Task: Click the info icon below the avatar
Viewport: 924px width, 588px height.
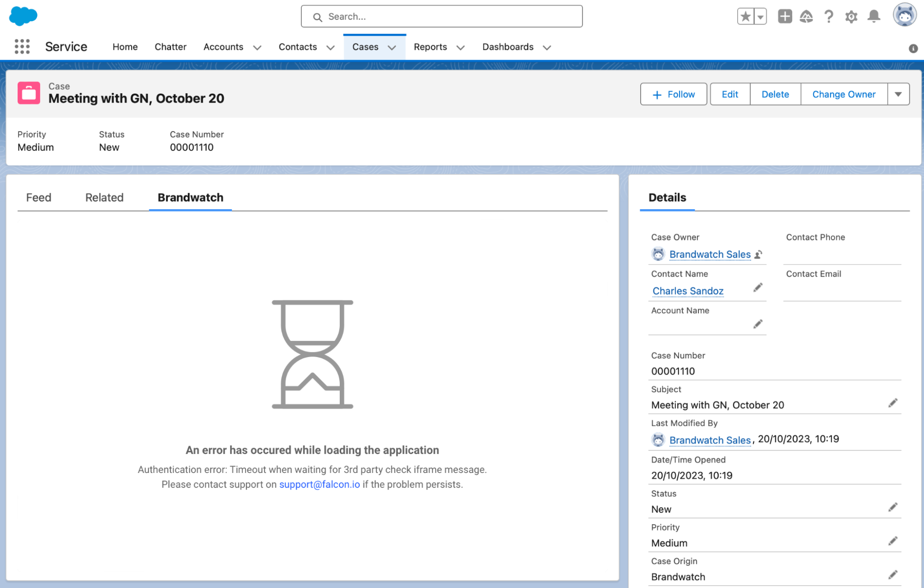Action: pyautogui.click(x=913, y=48)
